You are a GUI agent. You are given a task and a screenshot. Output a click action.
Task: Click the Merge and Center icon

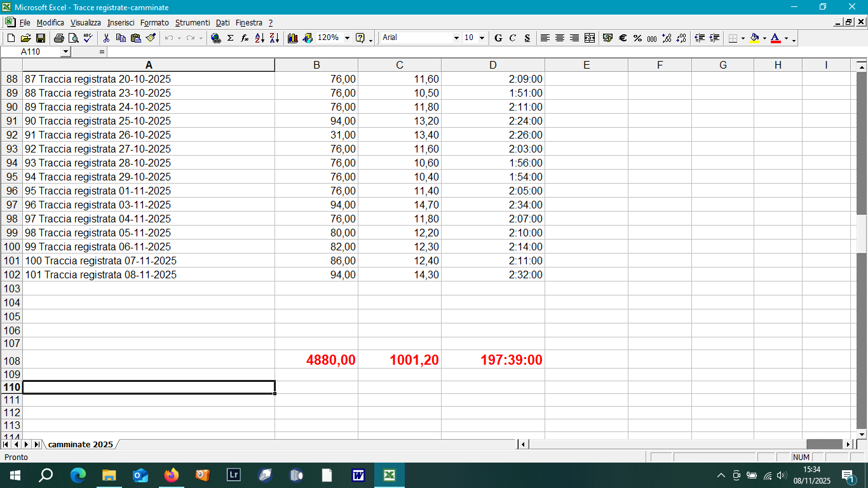pyautogui.click(x=590, y=38)
